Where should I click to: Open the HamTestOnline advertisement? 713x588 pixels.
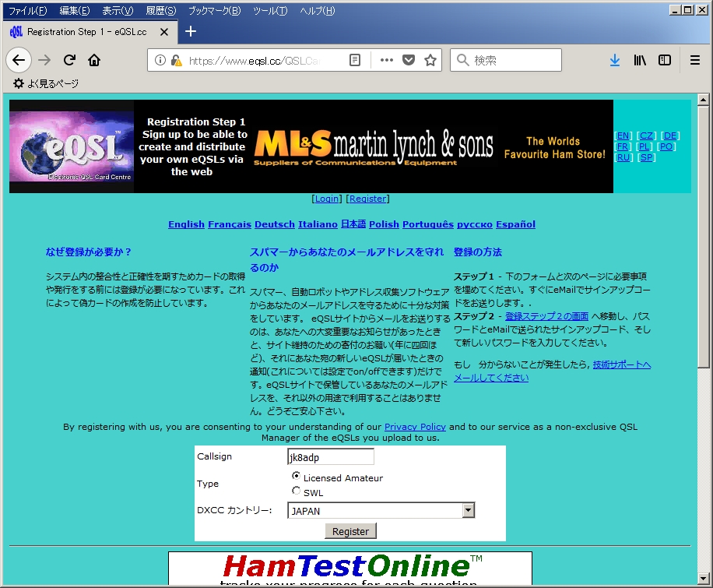coord(350,568)
